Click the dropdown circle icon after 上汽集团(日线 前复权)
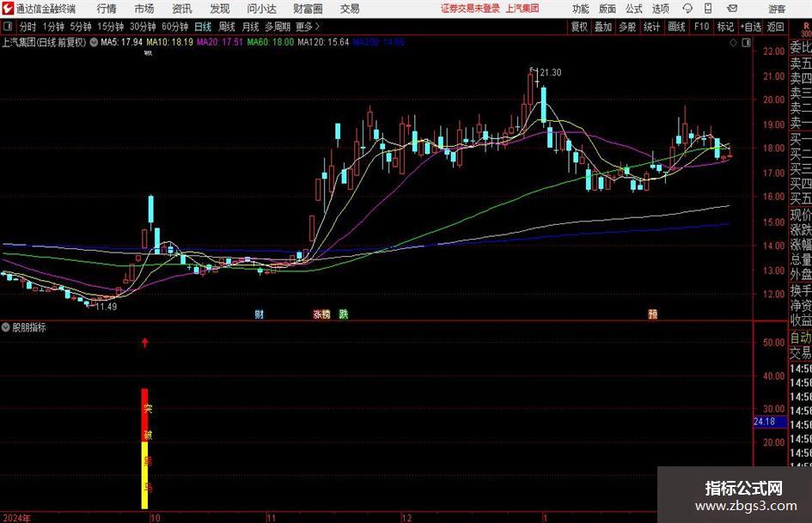 [x=94, y=42]
